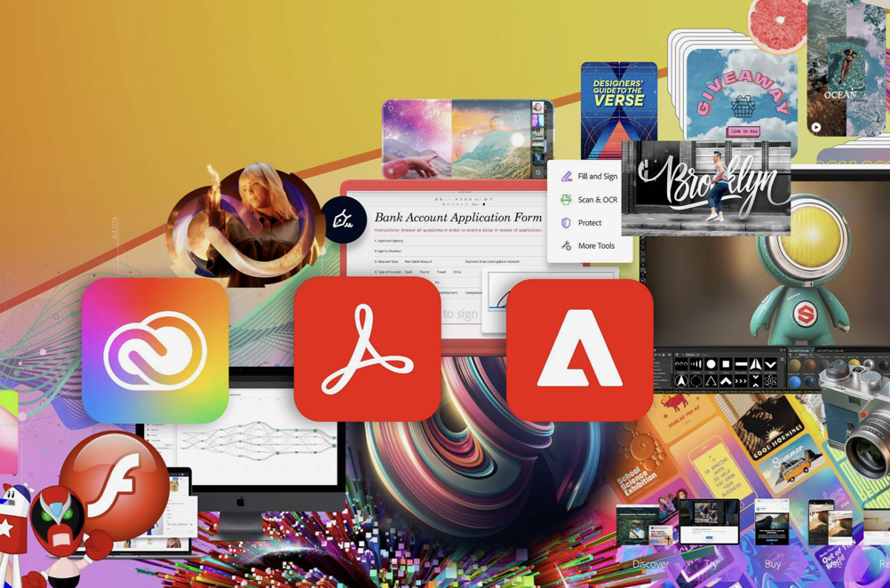
Task: Close the first materials shelf tab
Action: click(813, 351)
